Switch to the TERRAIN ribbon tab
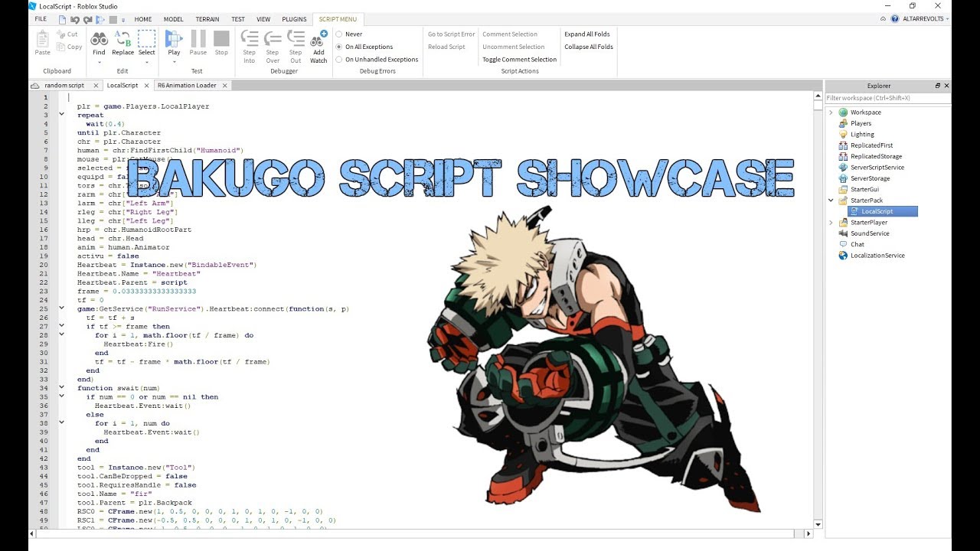 [x=207, y=19]
